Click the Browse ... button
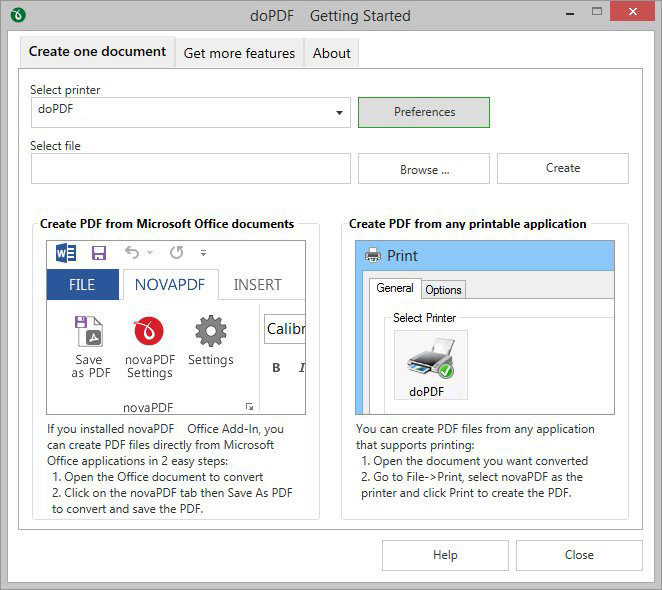Image resolution: width=662 pixels, height=590 pixels. coord(424,169)
